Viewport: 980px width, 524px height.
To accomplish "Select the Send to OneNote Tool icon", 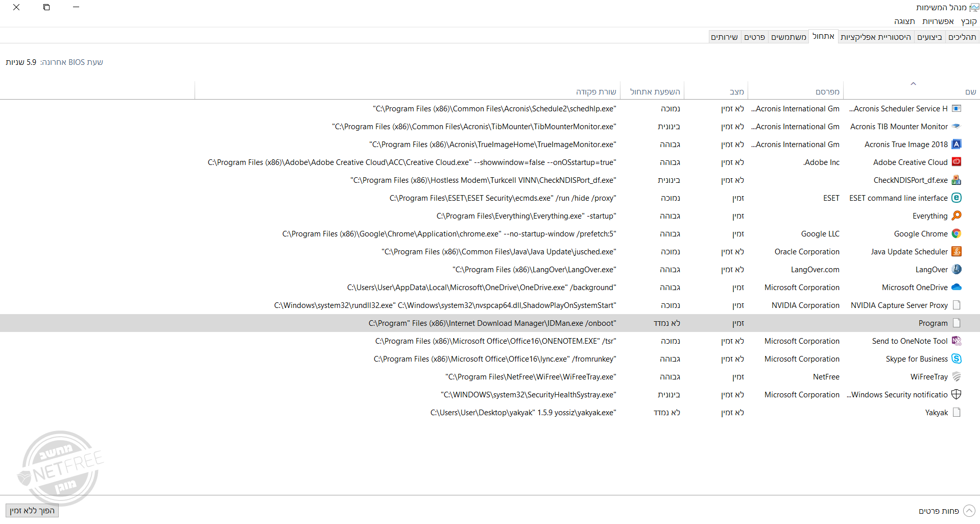I will pos(957,341).
